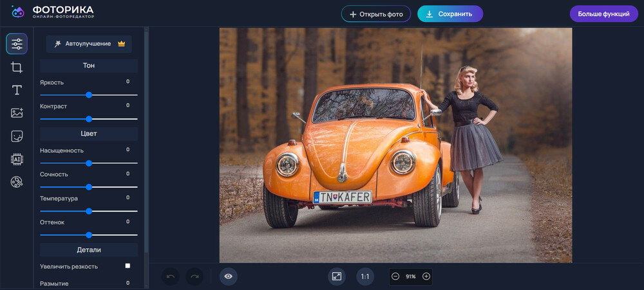Select the Text tool icon
This screenshot has height=290, width=644.
[17, 90]
